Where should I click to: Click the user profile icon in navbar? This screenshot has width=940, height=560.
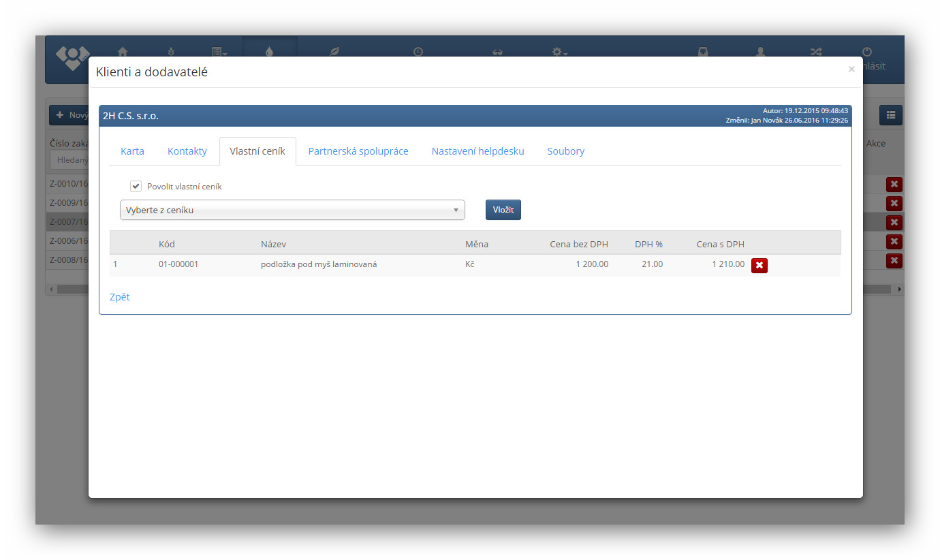pyautogui.click(x=761, y=51)
